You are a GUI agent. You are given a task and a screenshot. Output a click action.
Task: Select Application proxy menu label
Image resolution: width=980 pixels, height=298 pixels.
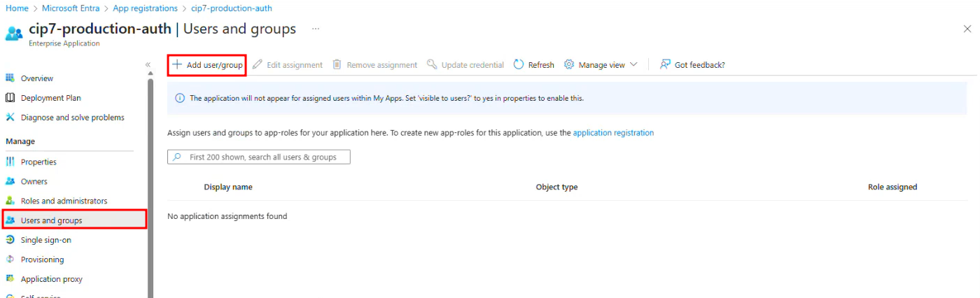pos(52,279)
